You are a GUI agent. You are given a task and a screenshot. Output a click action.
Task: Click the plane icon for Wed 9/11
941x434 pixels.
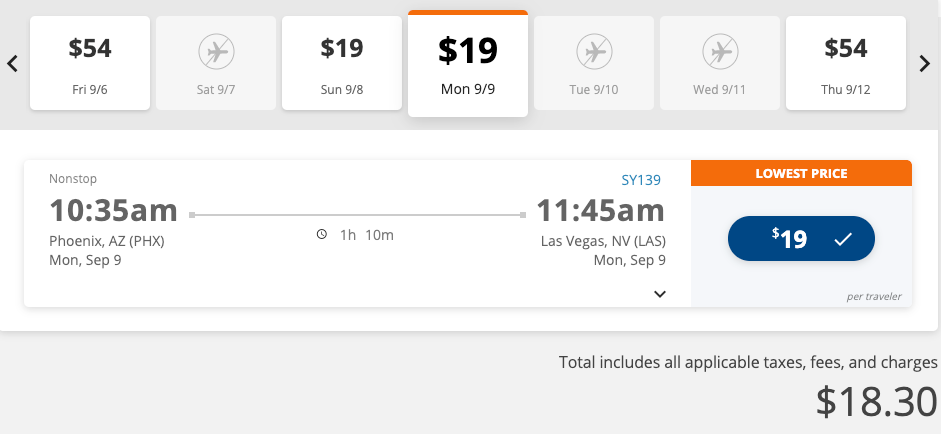[720, 50]
